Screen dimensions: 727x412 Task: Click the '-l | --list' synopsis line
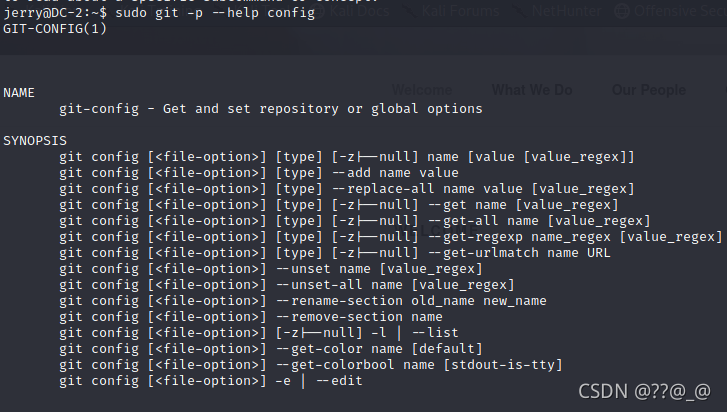[x=259, y=333]
